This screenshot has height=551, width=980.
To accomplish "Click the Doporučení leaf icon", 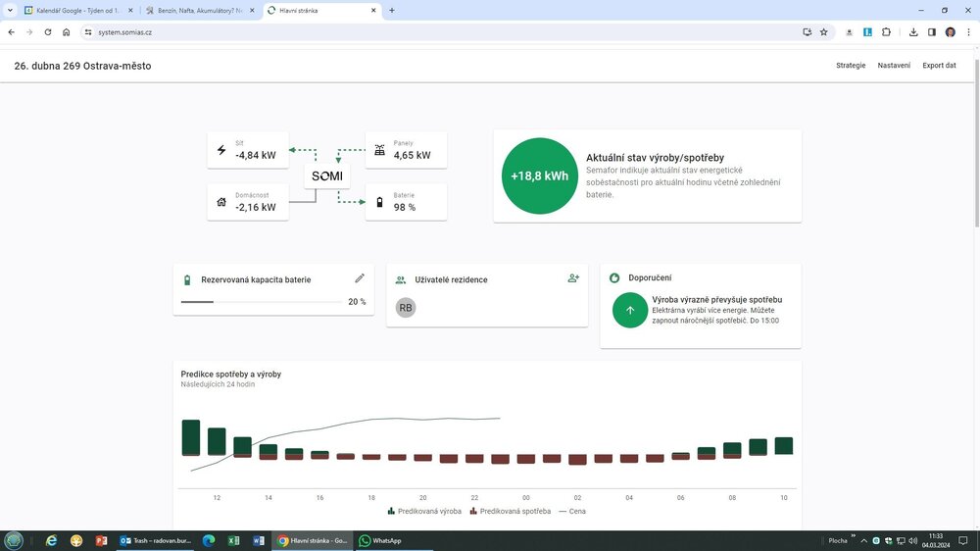I will coord(614,277).
